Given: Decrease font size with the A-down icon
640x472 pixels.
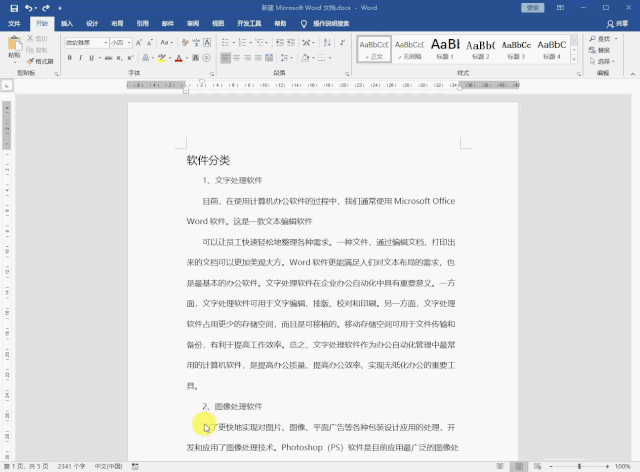Looking at the screenshot, I should click(150, 42).
